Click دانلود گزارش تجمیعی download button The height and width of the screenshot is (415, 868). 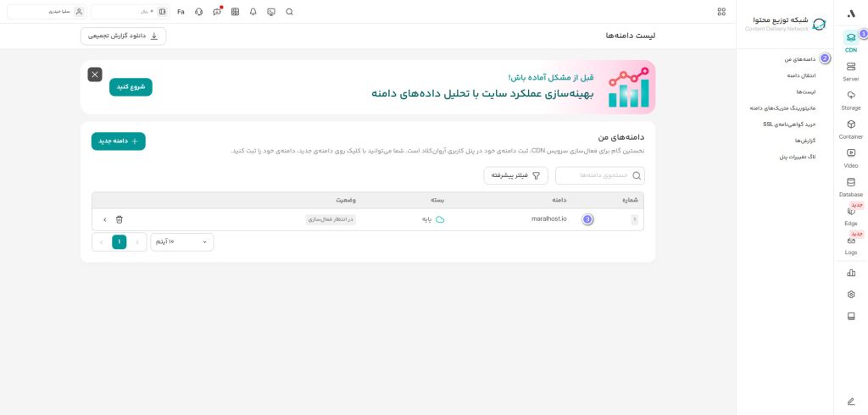[124, 36]
